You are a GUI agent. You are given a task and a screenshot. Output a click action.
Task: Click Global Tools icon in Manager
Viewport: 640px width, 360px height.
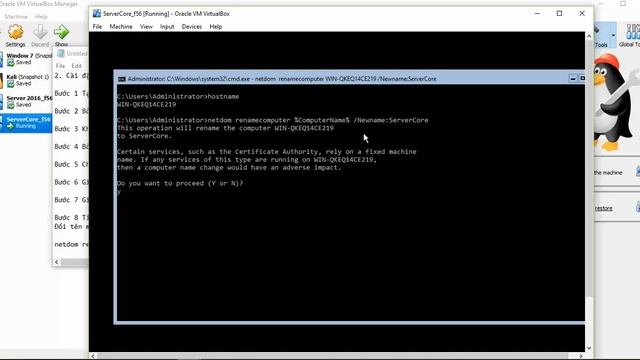(631, 35)
